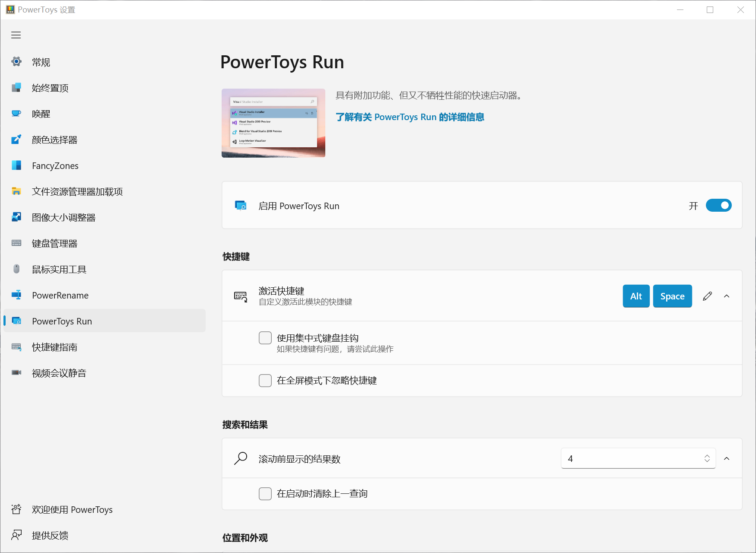Click the FancyZones sidebar icon

[16, 165]
